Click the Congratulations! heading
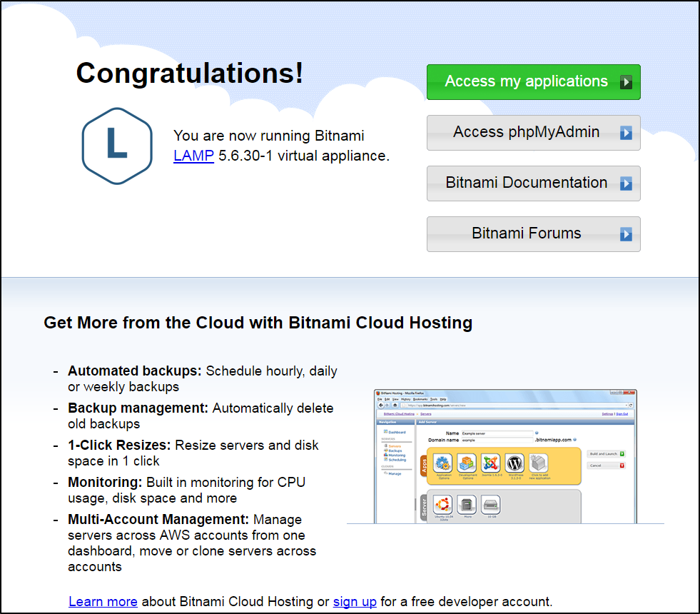 pos(190,73)
